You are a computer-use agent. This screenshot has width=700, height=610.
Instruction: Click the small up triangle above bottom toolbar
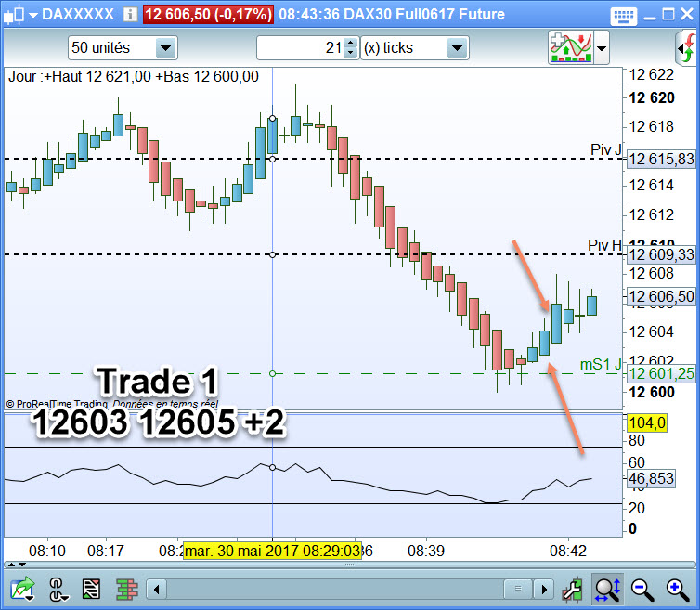tap(12, 565)
